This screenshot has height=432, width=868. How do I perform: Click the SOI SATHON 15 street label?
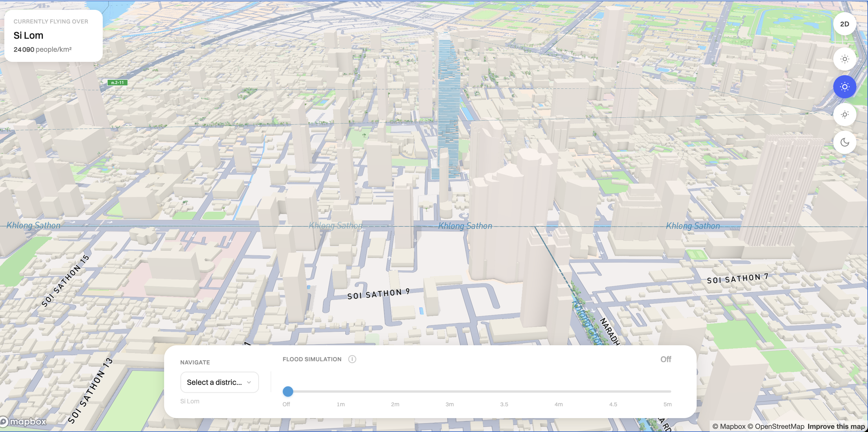click(65, 281)
